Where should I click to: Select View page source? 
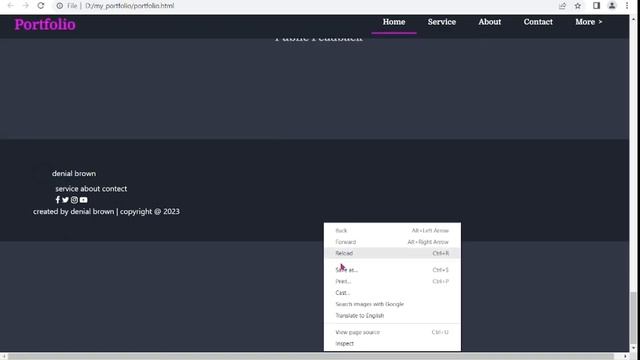(392, 332)
